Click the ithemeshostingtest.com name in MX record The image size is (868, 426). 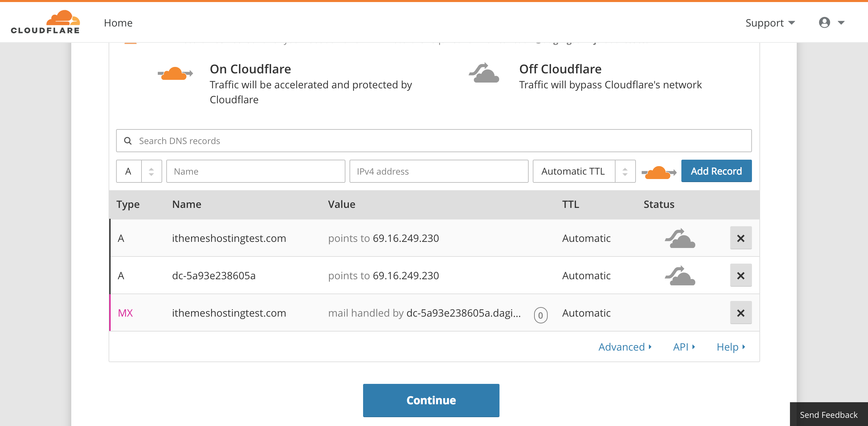click(x=229, y=313)
